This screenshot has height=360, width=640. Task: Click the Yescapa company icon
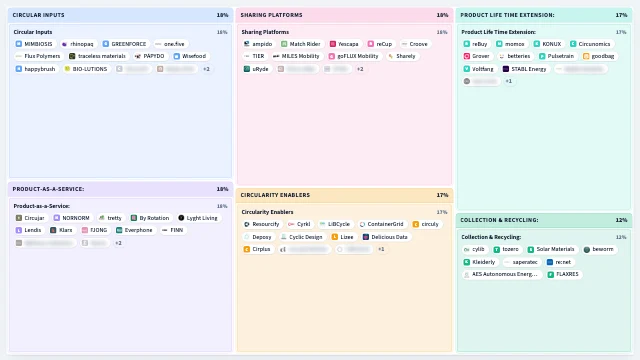(333, 44)
